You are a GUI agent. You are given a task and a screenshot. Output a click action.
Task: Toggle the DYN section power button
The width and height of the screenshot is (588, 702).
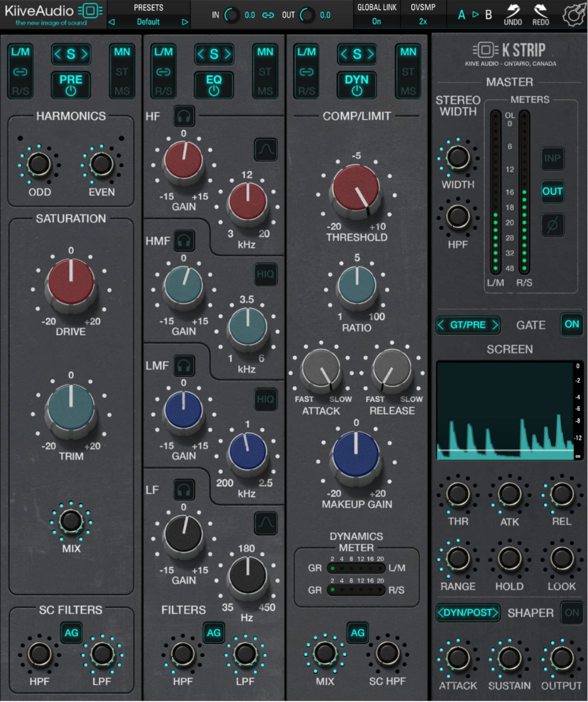tap(357, 84)
